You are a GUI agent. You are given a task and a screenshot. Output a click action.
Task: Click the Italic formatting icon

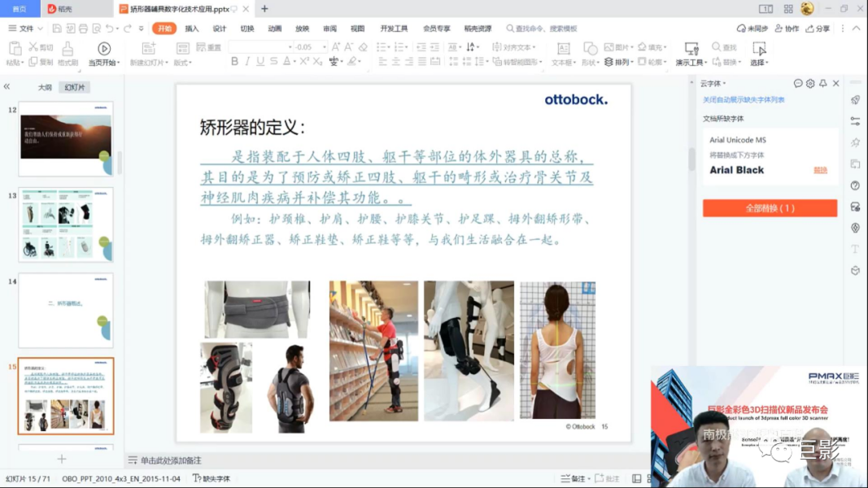coord(247,62)
